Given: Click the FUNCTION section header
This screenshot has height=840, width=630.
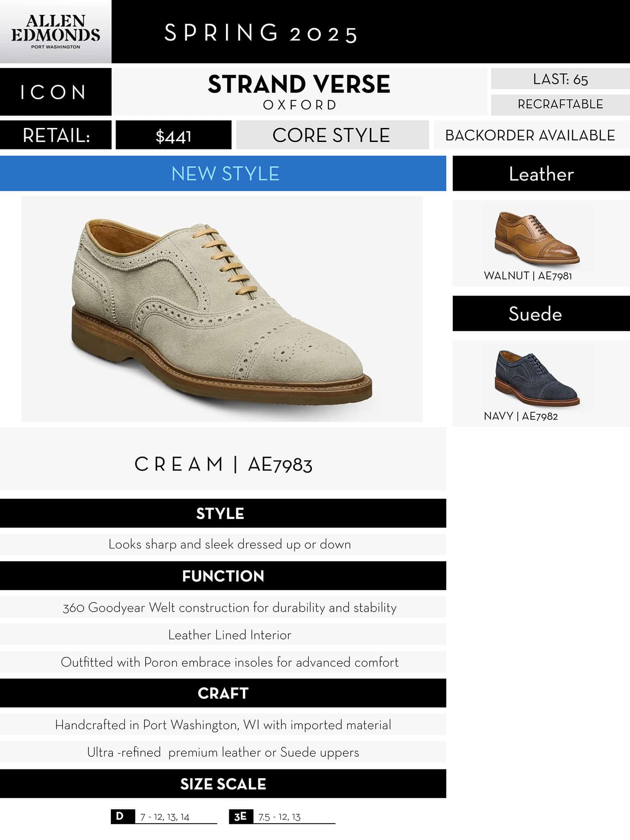Looking at the screenshot, I should (223, 576).
